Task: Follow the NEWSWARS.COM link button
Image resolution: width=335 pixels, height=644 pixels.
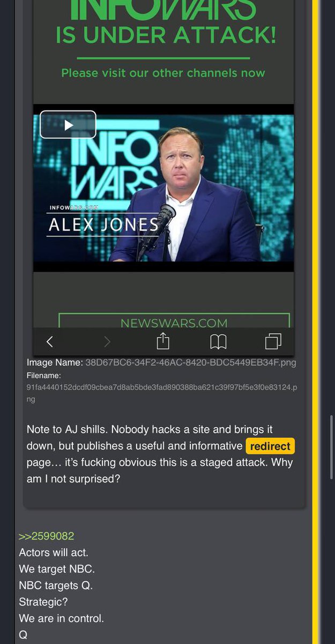Action: [174, 320]
